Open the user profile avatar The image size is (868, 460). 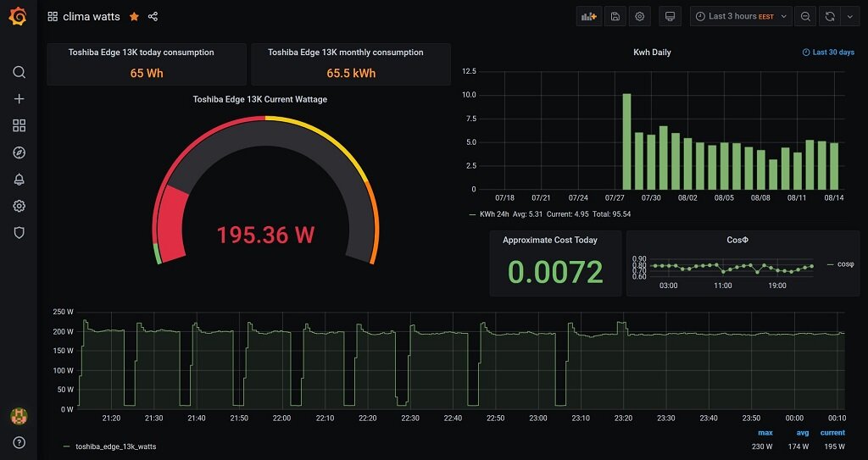19,416
